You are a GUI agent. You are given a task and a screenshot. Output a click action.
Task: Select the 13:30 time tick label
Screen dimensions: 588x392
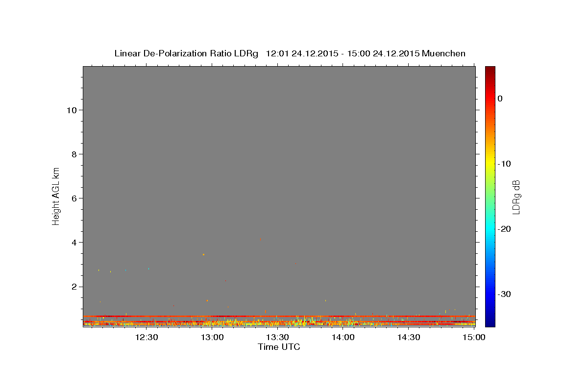(277, 337)
